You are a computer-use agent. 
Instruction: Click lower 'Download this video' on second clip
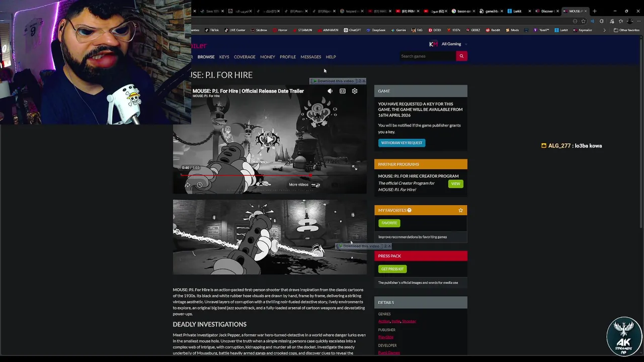point(359,246)
